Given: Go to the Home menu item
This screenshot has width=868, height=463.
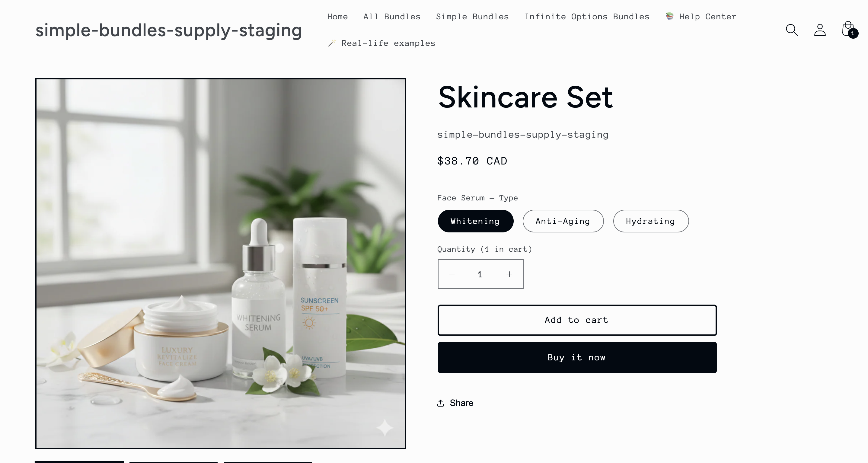Looking at the screenshot, I should pos(337,17).
